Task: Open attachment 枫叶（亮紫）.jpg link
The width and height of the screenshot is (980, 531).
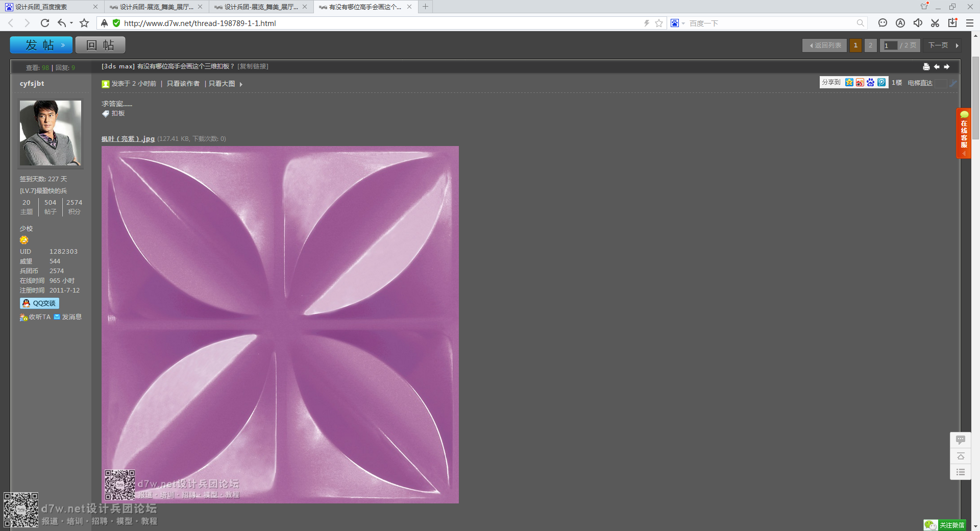Action: (x=128, y=139)
